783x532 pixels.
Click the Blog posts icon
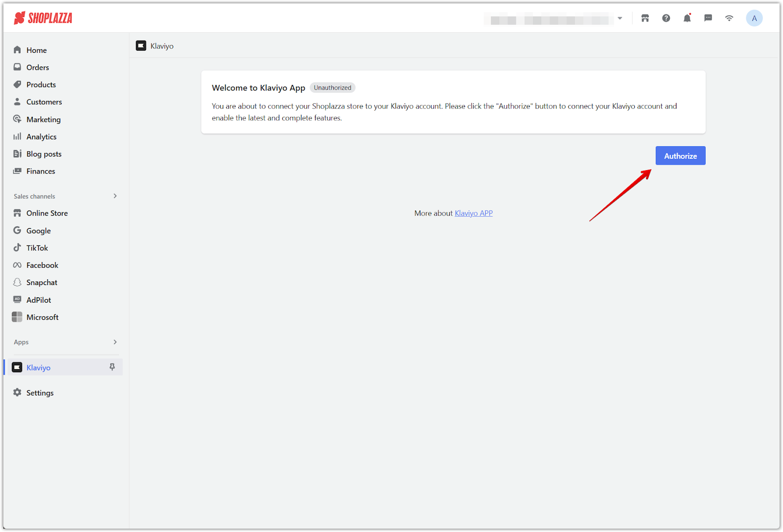click(17, 154)
